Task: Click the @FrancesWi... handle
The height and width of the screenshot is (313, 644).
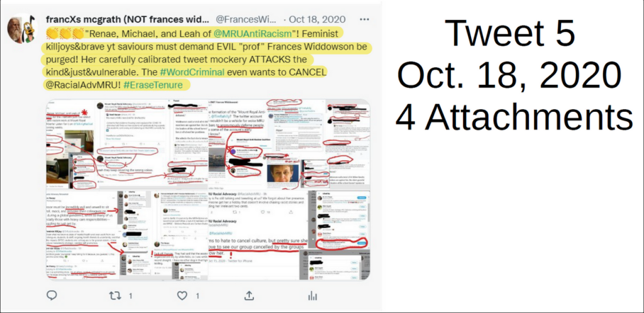Action: pyautogui.click(x=246, y=19)
